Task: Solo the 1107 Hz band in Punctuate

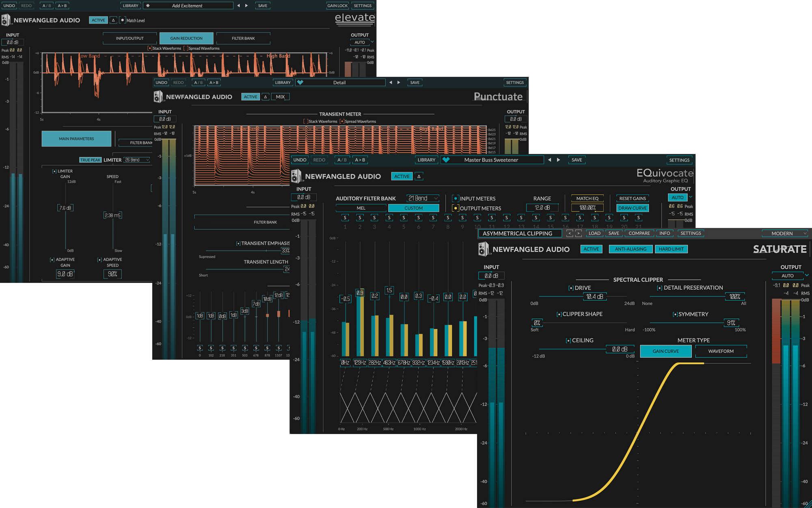Action: [279, 348]
